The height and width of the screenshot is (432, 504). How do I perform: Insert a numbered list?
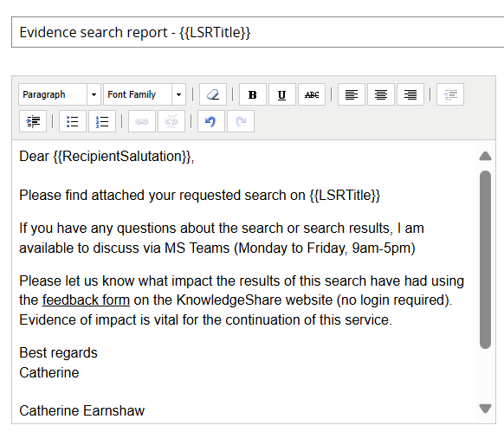(102, 121)
